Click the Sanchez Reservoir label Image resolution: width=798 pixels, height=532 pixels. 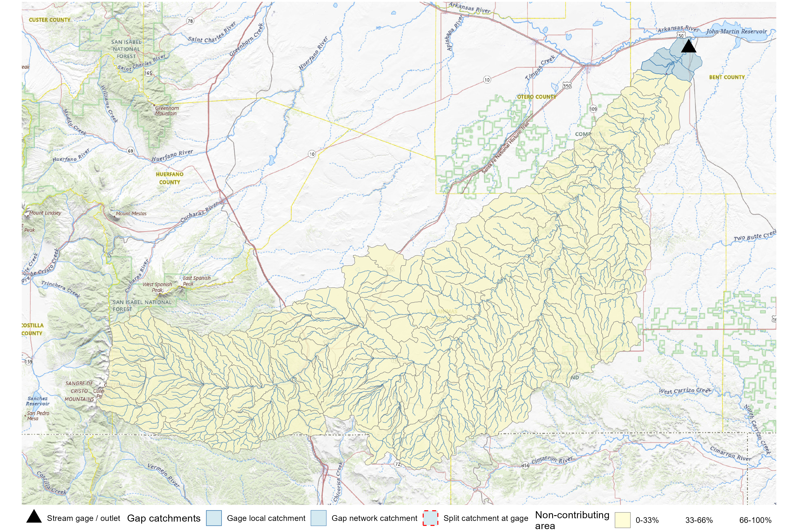click(x=38, y=401)
